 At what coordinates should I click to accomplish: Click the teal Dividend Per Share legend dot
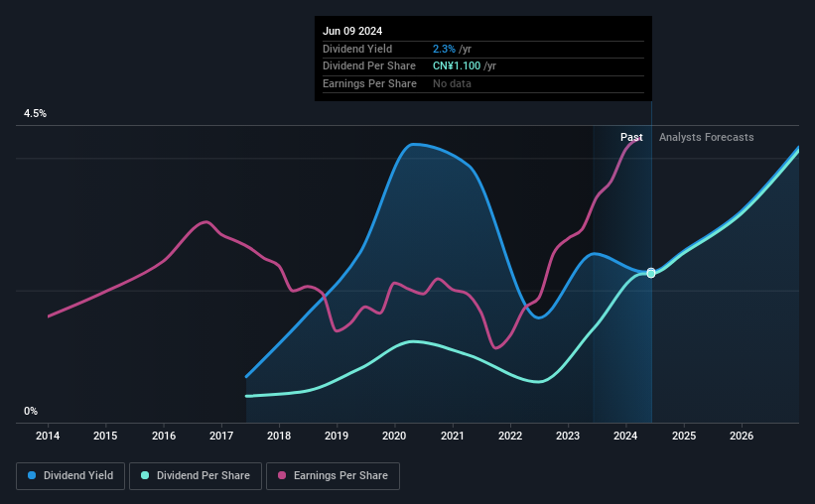pos(145,475)
